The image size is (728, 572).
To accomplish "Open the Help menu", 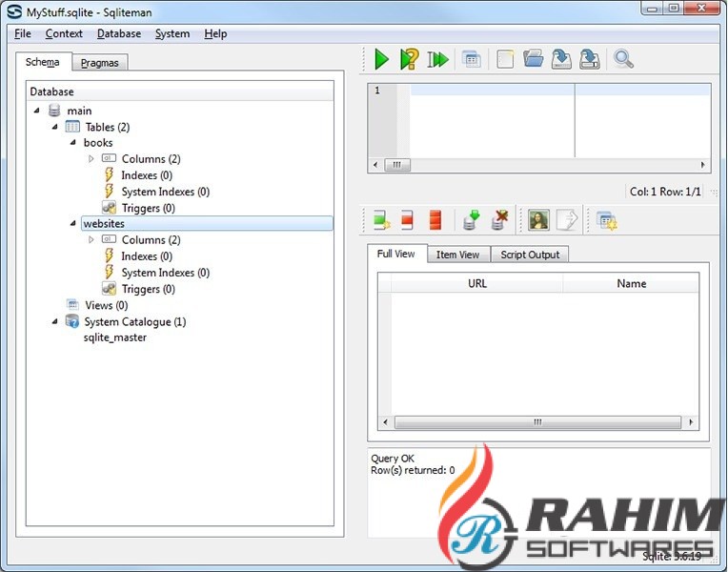I will (215, 34).
